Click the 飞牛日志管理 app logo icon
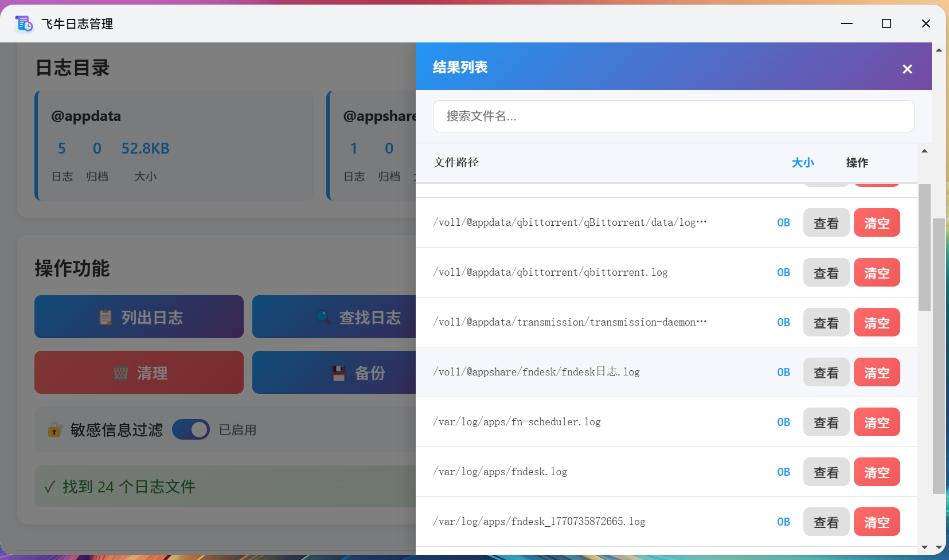This screenshot has width=949, height=560. click(23, 24)
